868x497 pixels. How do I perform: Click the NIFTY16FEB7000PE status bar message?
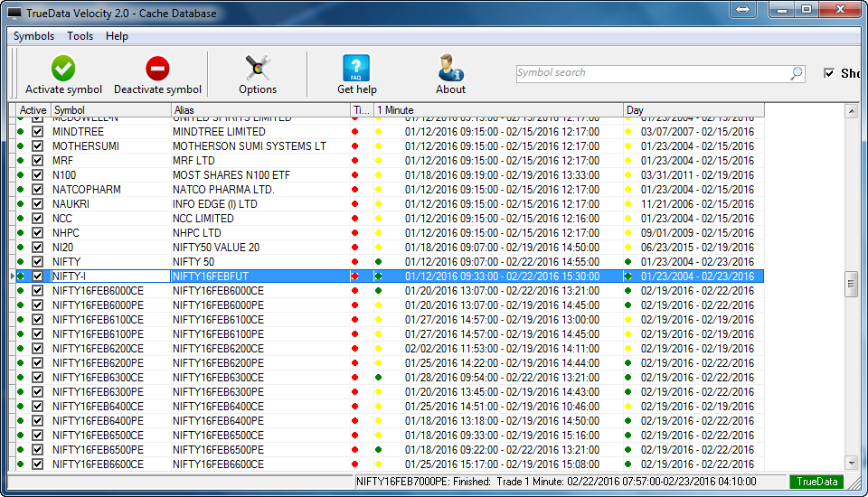pyautogui.click(x=556, y=482)
